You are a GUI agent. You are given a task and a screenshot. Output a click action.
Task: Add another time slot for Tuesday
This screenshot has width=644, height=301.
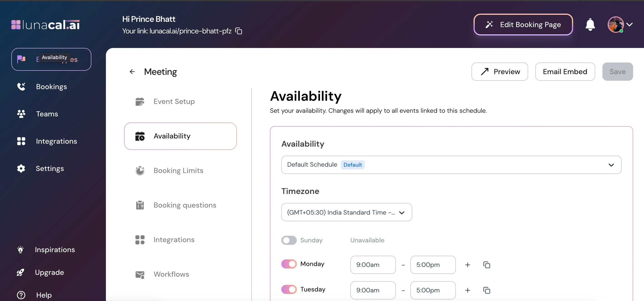(467, 290)
